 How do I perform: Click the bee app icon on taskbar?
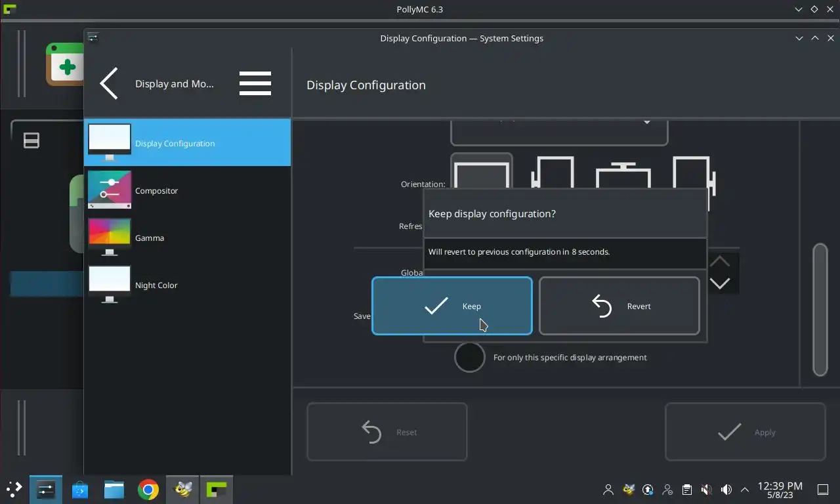(x=182, y=489)
